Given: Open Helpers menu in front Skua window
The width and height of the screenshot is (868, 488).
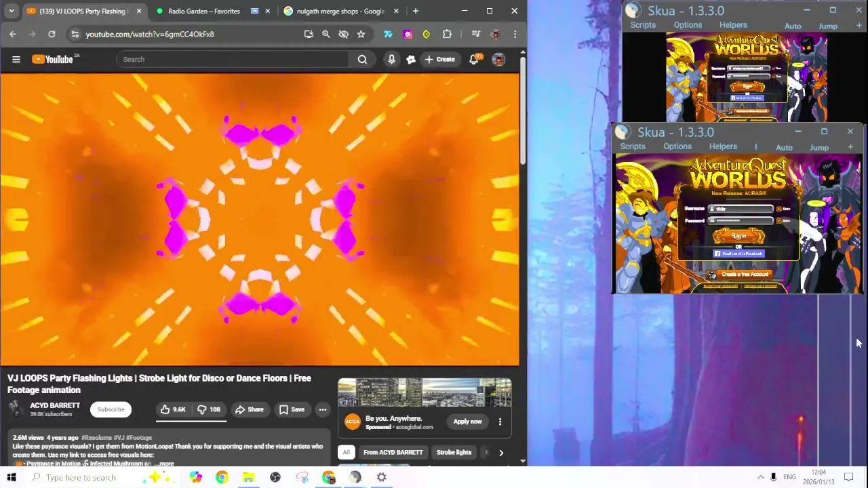Looking at the screenshot, I should pos(723,146).
